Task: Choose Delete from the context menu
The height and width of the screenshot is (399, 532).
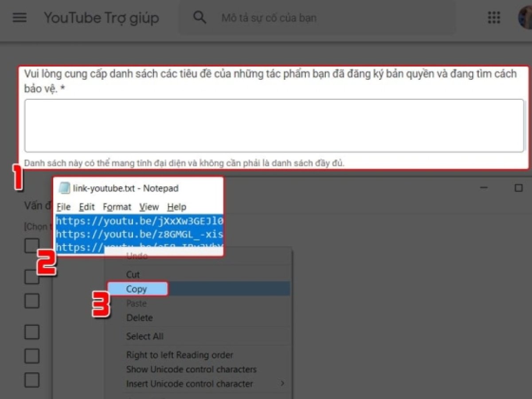Action: tap(197, 318)
